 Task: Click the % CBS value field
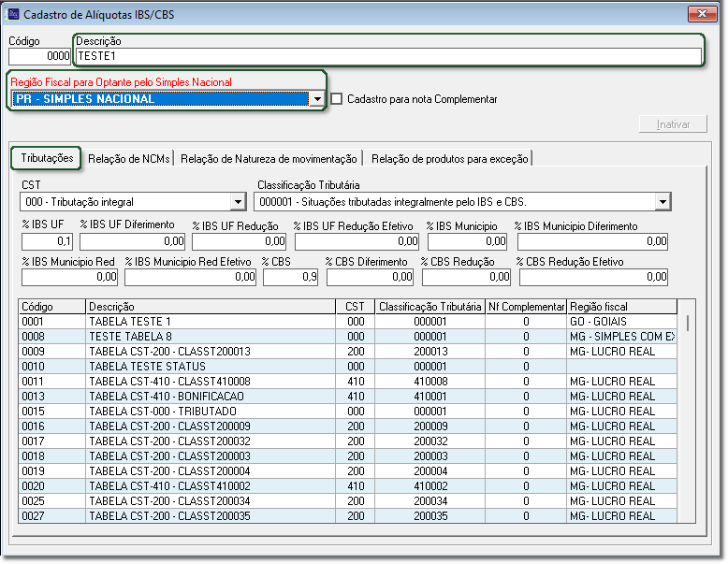[x=291, y=277]
